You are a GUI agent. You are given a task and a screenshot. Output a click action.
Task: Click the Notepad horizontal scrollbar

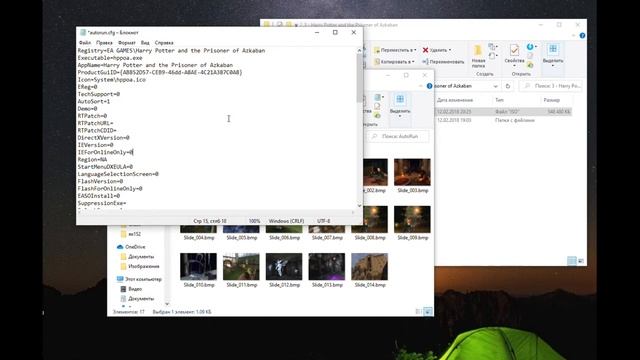tap(216, 212)
